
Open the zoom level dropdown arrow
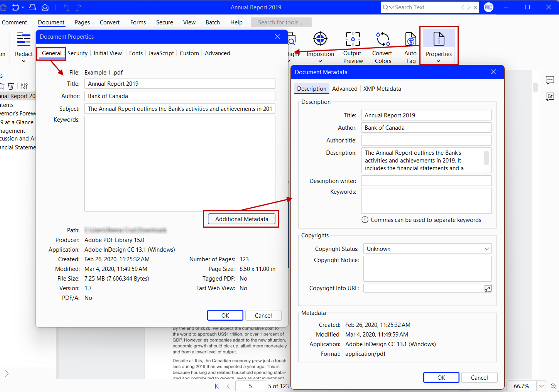[541, 386]
